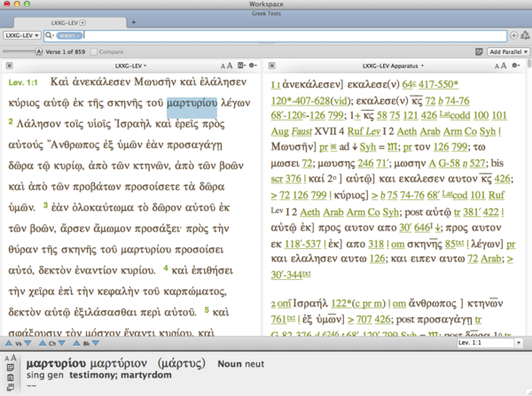The height and width of the screenshot is (396, 532).
Task: Go to next chapter with Ch down arrow
Action: tap(61, 343)
